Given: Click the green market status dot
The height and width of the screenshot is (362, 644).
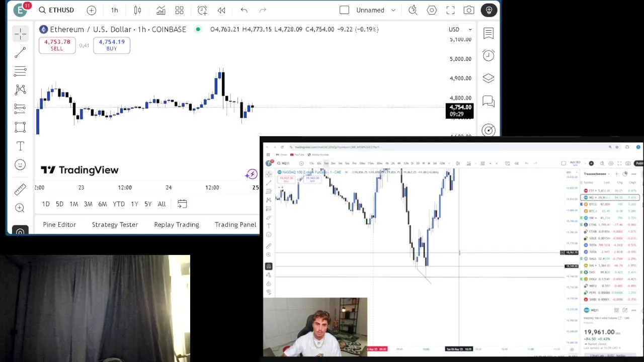Looking at the screenshot, I should coord(198,29).
